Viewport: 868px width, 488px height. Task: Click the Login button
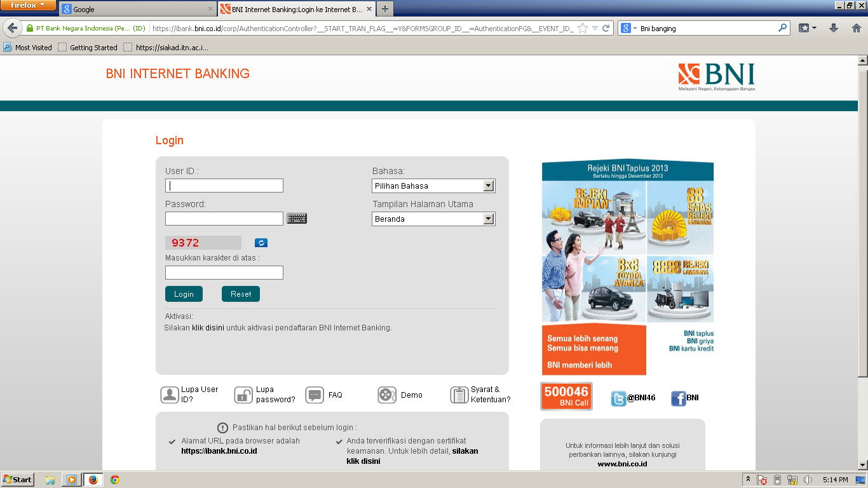[184, 294]
